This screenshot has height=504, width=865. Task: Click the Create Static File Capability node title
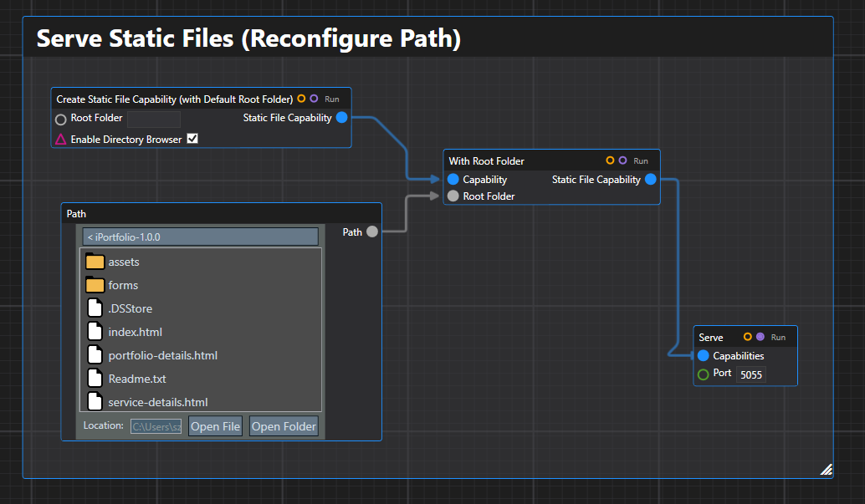(174, 99)
